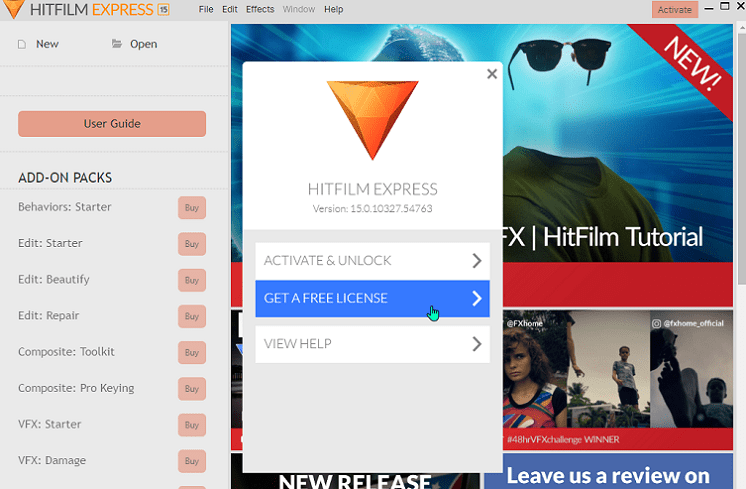This screenshot has height=489, width=746.
Task: Select VIEW HELP option
Action: click(x=373, y=344)
